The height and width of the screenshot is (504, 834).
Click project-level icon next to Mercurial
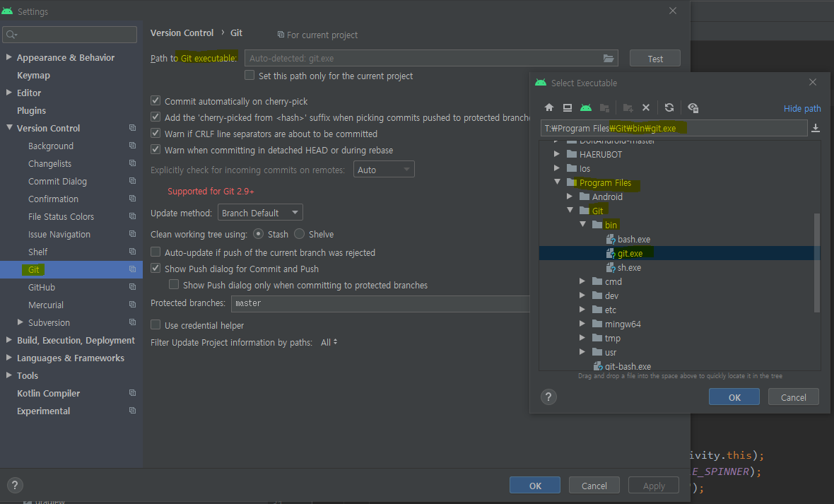[132, 305]
